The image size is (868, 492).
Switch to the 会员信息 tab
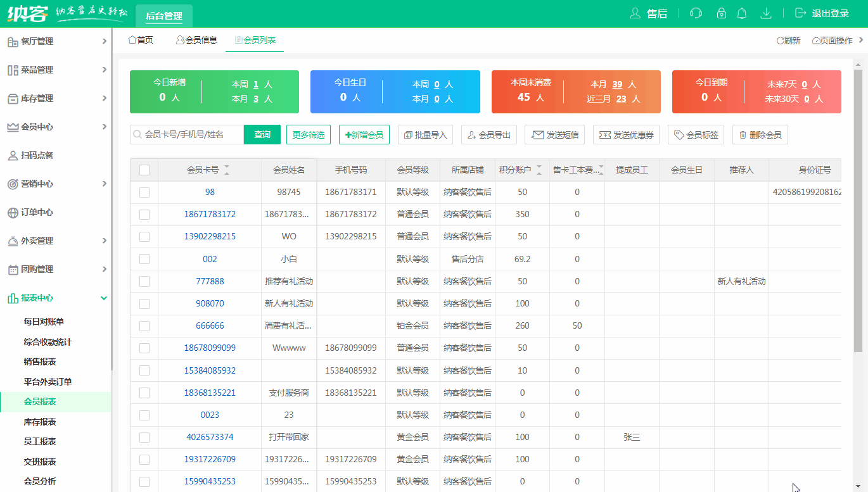tap(196, 39)
